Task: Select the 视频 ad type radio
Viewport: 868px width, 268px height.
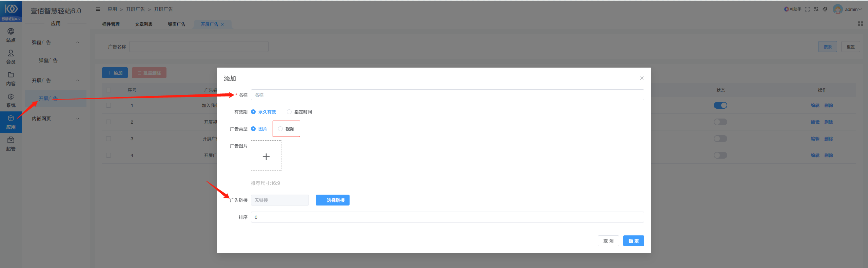Action: pos(286,129)
